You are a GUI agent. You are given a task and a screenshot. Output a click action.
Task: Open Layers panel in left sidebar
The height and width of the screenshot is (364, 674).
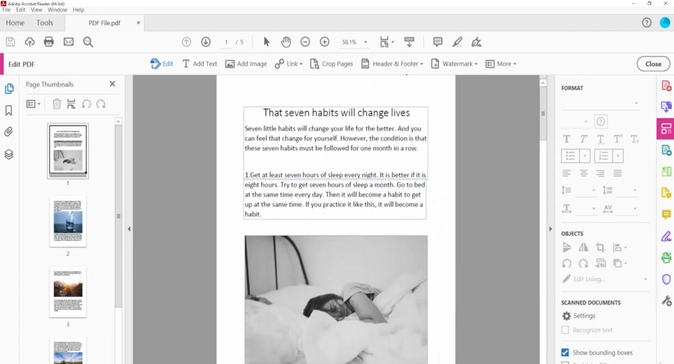coord(9,154)
